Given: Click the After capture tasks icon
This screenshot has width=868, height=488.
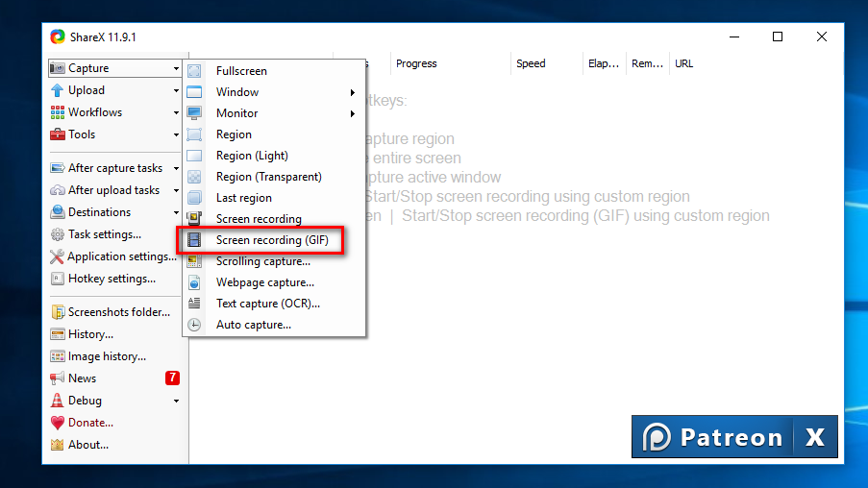Looking at the screenshot, I should click(x=57, y=168).
